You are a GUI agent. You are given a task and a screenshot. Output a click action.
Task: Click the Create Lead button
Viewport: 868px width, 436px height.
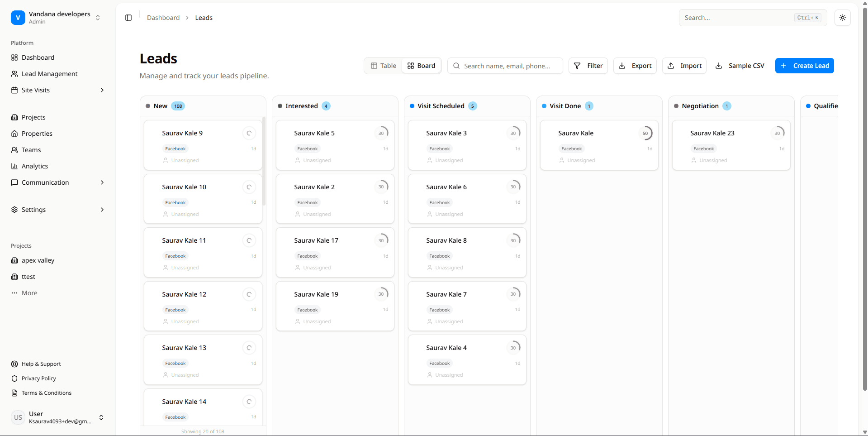point(804,66)
